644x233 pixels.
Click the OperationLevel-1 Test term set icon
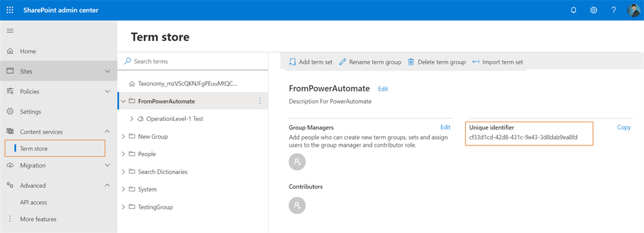pyautogui.click(x=140, y=119)
